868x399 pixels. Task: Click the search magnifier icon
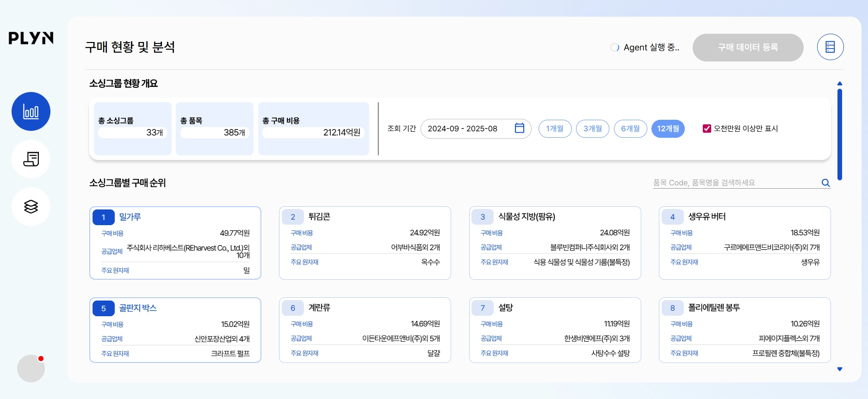coord(825,183)
